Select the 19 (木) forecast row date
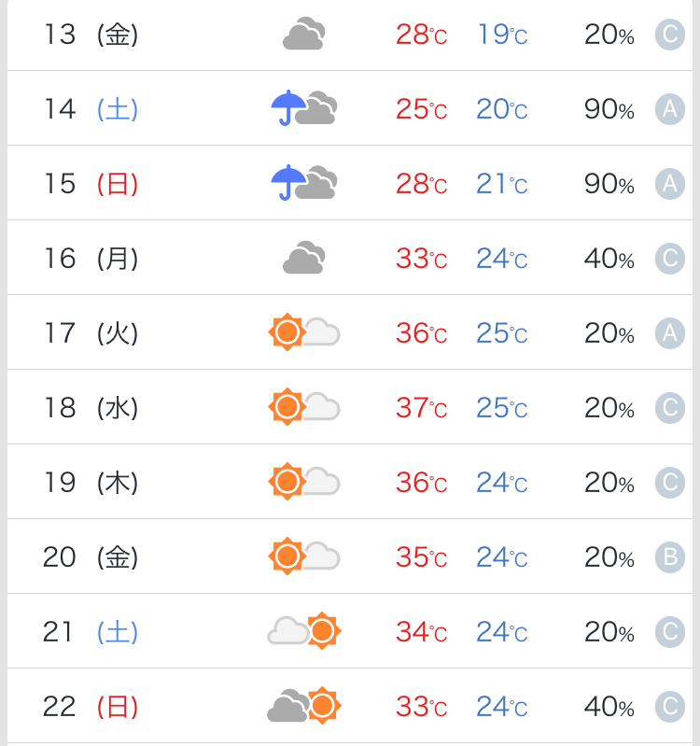700x746 pixels. click(x=91, y=482)
